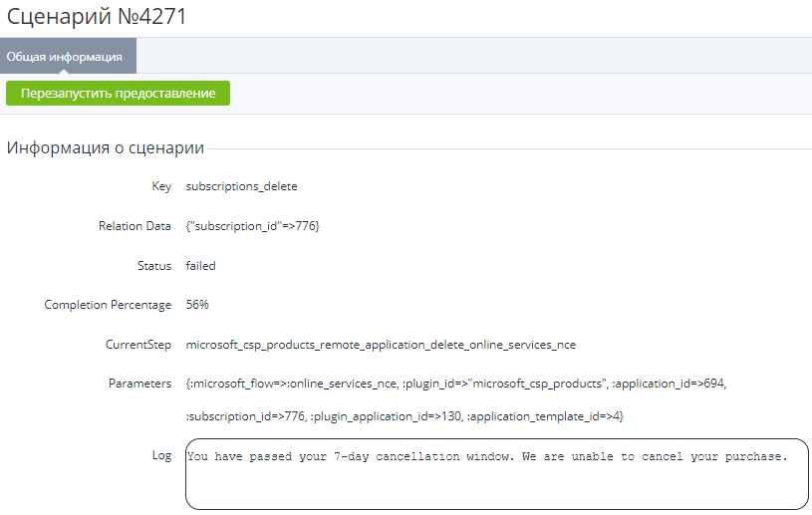Click the Log field label
This screenshot has height=515, width=812.
[x=161, y=455]
